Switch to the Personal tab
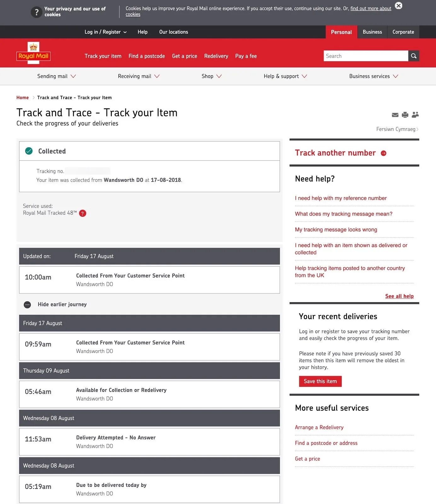The height and width of the screenshot is (504, 436). coord(341,32)
